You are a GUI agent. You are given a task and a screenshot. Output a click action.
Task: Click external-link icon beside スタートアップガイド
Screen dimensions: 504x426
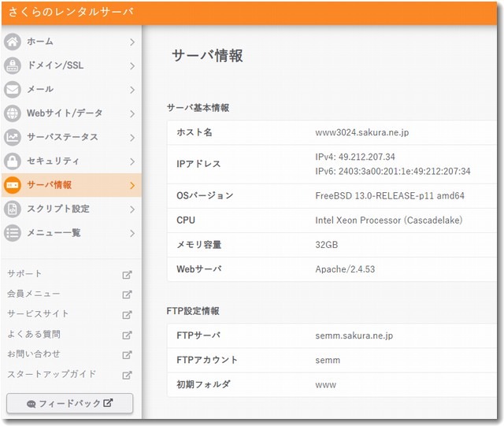coord(127,375)
